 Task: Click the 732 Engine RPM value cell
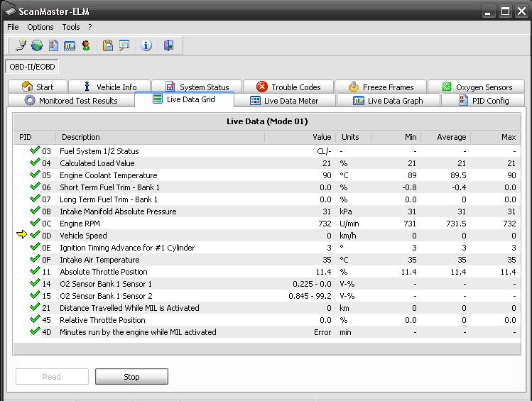tap(325, 224)
